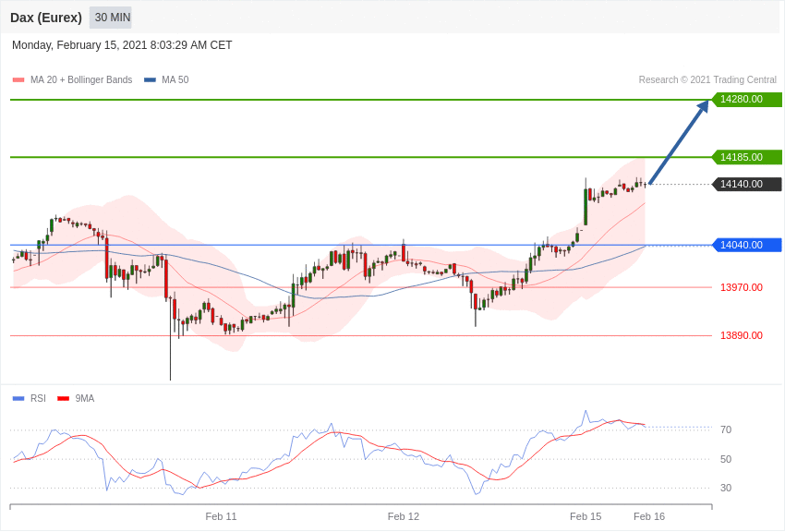
Task: Click the red 9MA legend swatch
Action: coord(63,399)
